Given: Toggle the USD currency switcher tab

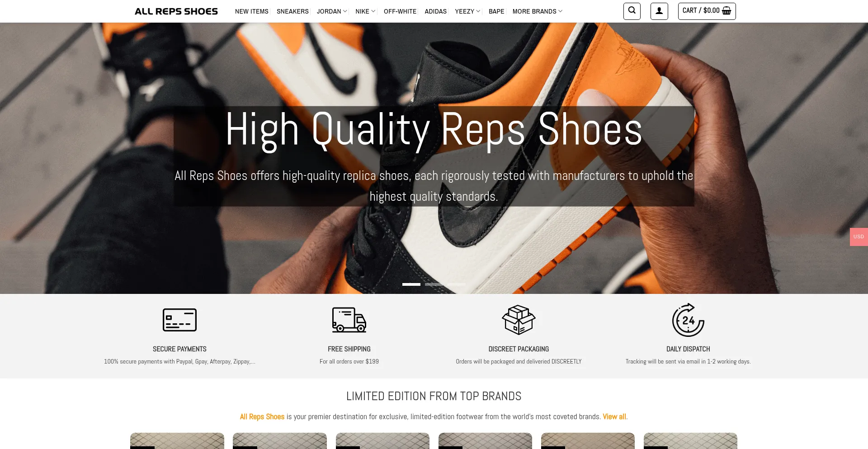Looking at the screenshot, I should tap(859, 237).
